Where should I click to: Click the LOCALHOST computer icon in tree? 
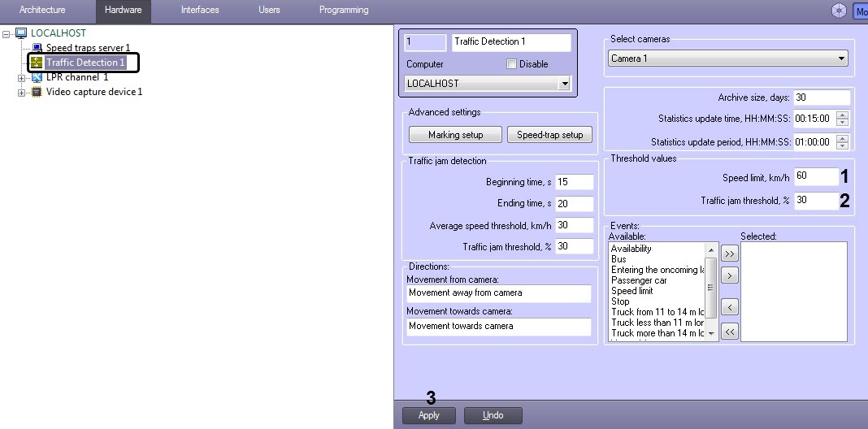point(21,34)
